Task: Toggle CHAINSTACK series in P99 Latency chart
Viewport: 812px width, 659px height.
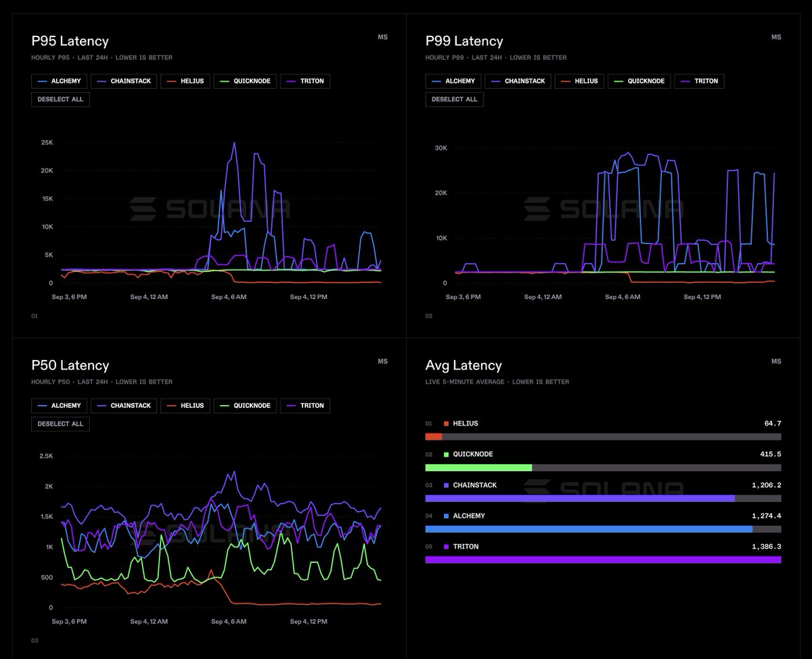Action: (518, 81)
